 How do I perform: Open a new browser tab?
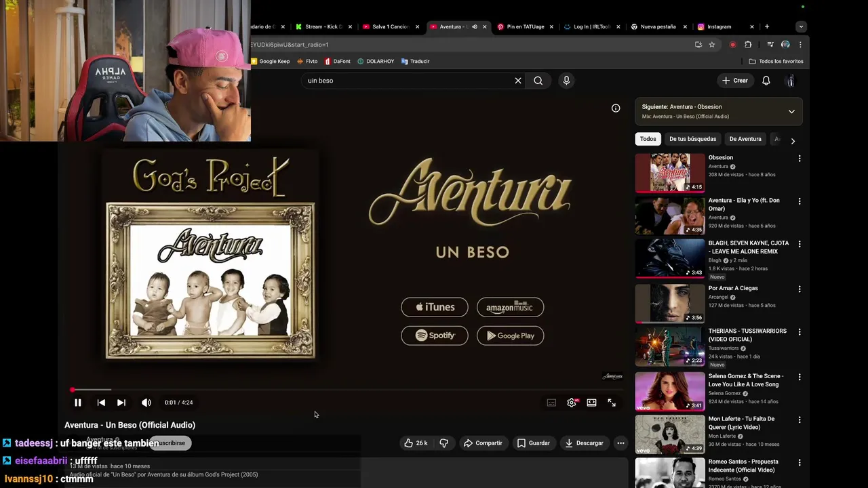coord(767,26)
